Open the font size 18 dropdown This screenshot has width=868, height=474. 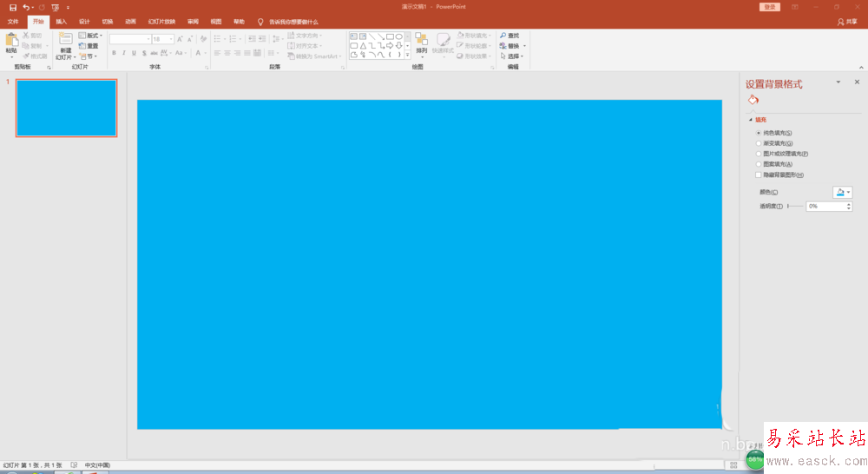point(171,39)
